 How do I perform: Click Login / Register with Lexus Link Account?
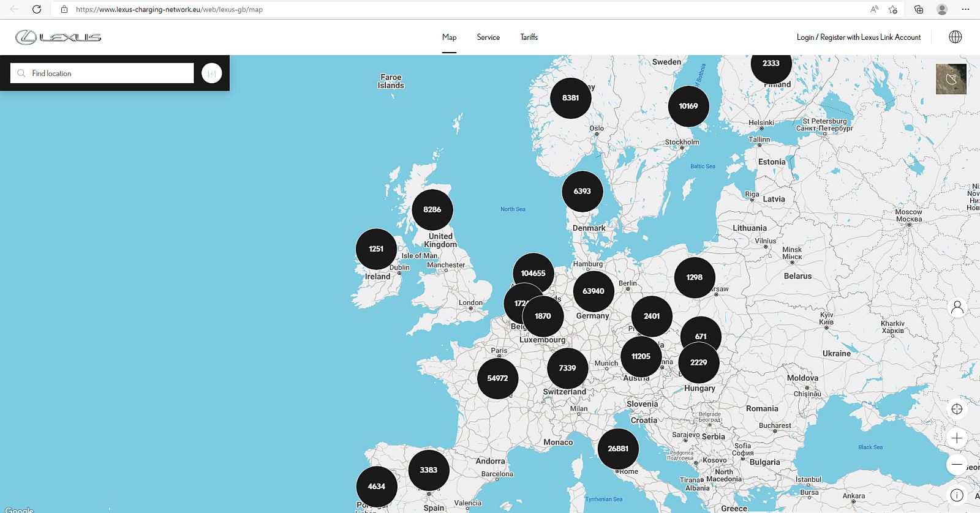click(858, 37)
